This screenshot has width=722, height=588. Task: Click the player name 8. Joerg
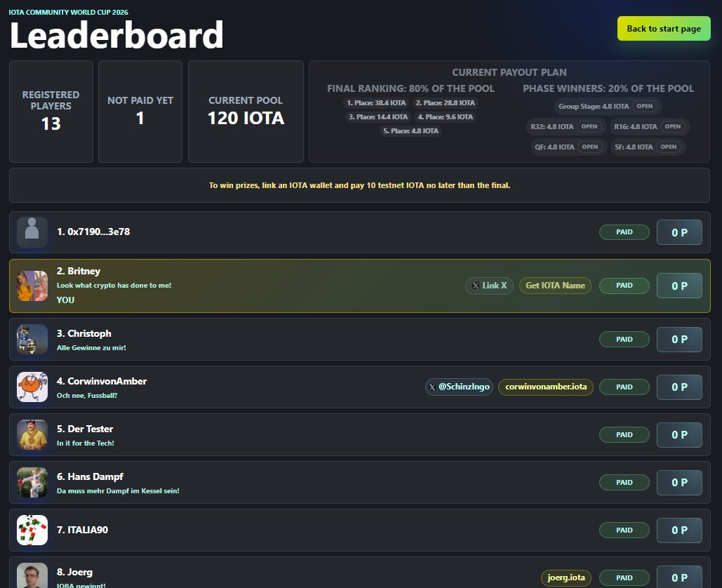tap(74, 572)
